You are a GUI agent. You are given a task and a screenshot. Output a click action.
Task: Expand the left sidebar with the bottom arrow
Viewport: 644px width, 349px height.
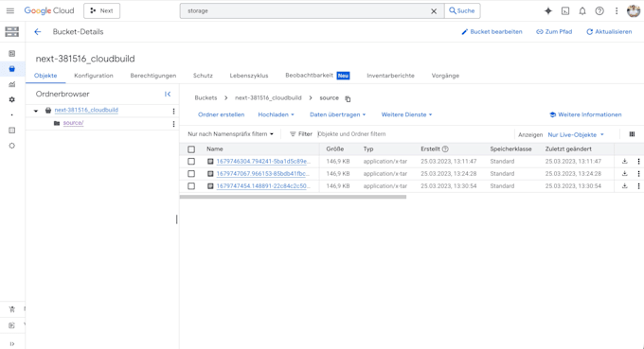click(x=12, y=343)
